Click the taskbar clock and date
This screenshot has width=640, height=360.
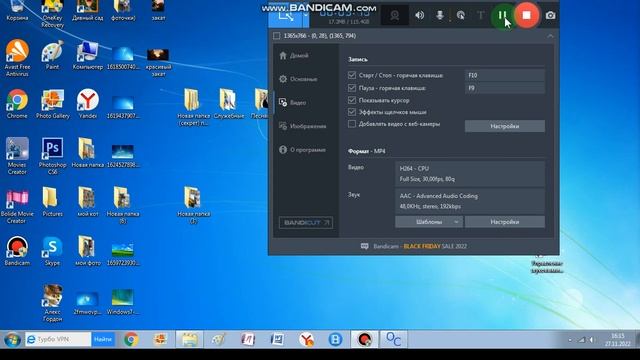pos(618,340)
